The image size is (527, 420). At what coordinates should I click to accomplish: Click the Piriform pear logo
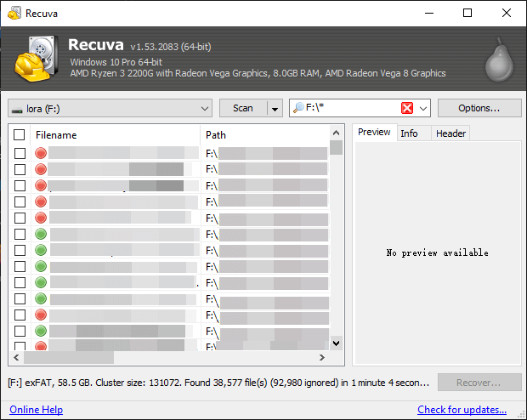499,60
